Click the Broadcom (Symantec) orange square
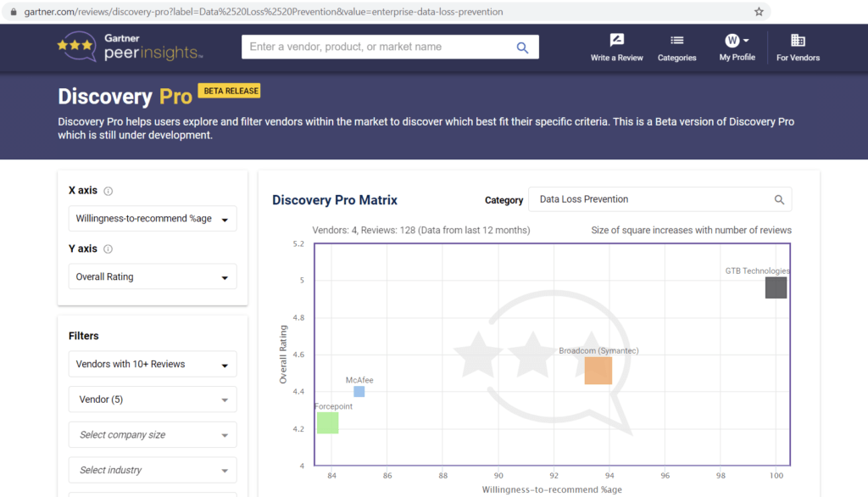 tap(598, 371)
